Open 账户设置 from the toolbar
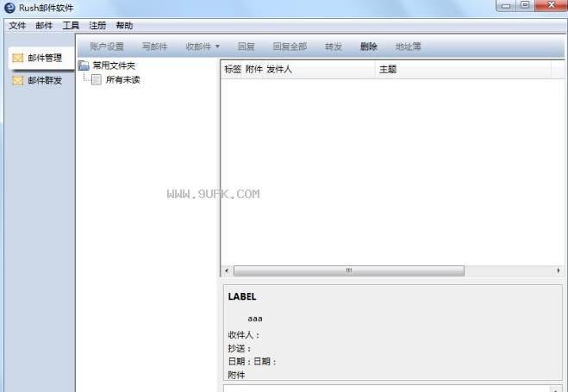This screenshot has height=392, width=568. (107, 47)
